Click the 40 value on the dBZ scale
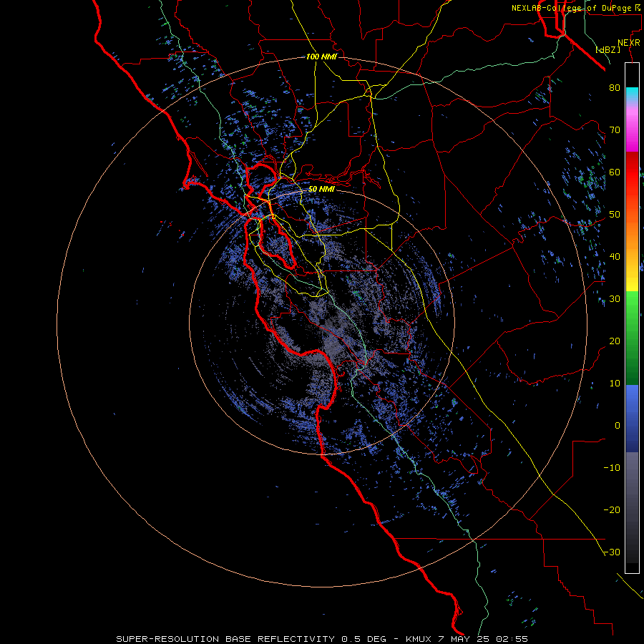This screenshot has width=644, height=644. tap(615, 257)
